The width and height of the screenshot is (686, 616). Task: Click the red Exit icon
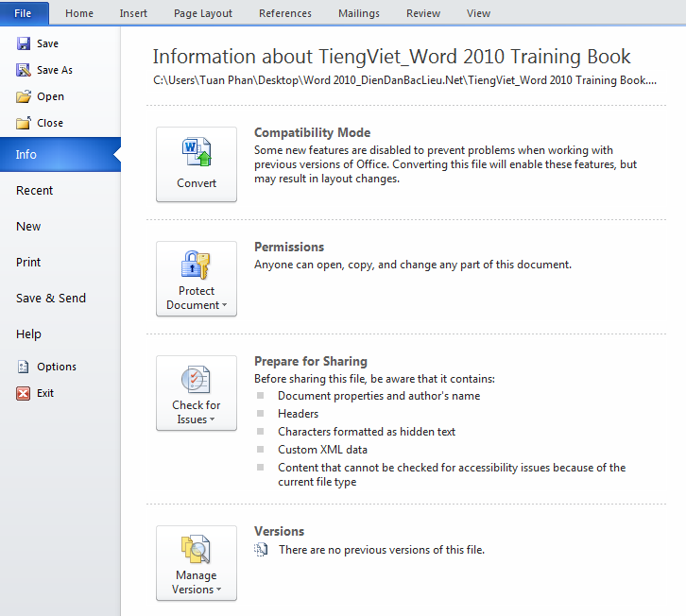click(x=24, y=393)
